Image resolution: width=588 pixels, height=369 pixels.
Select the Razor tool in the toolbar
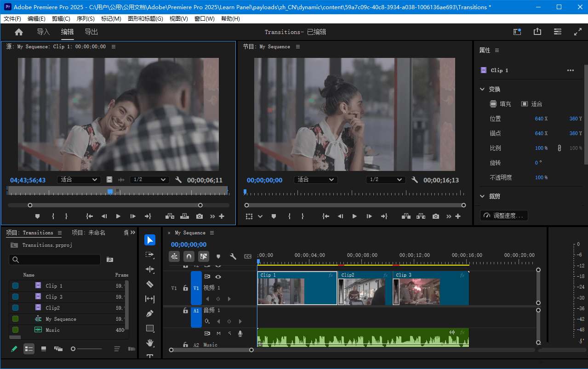pyautogui.click(x=149, y=284)
